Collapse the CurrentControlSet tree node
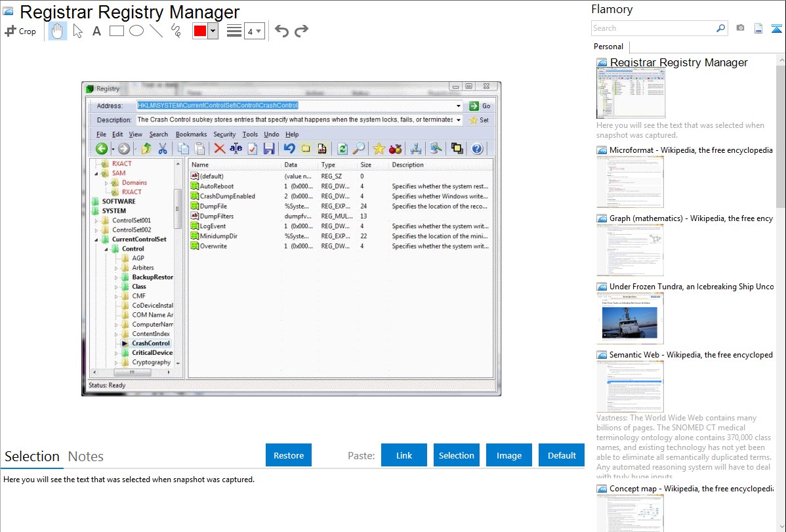 pyautogui.click(x=96, y=239)
